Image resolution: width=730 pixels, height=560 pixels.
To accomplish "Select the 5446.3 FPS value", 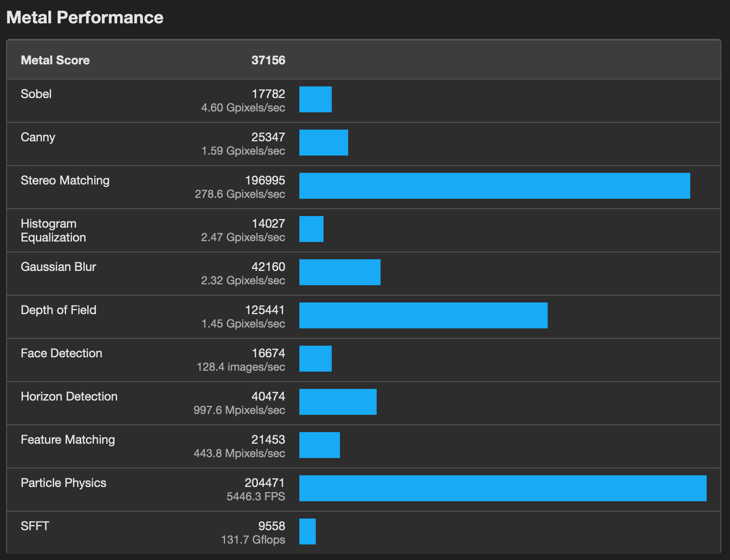I will click(x=256, y=496).
